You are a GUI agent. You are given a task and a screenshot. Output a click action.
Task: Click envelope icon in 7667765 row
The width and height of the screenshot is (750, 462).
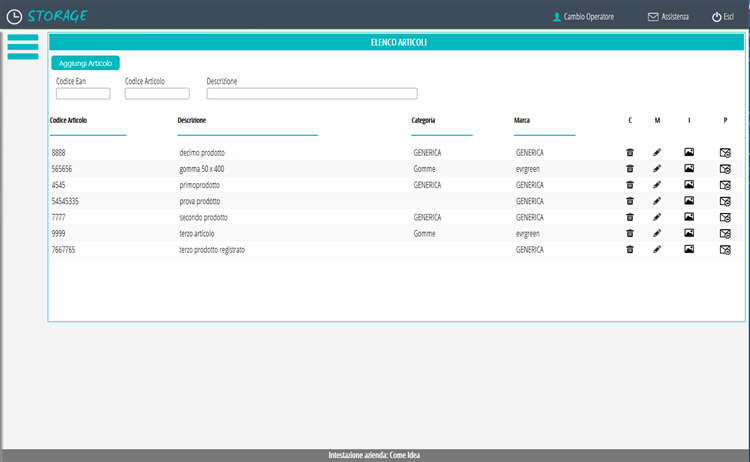(725, 250)
